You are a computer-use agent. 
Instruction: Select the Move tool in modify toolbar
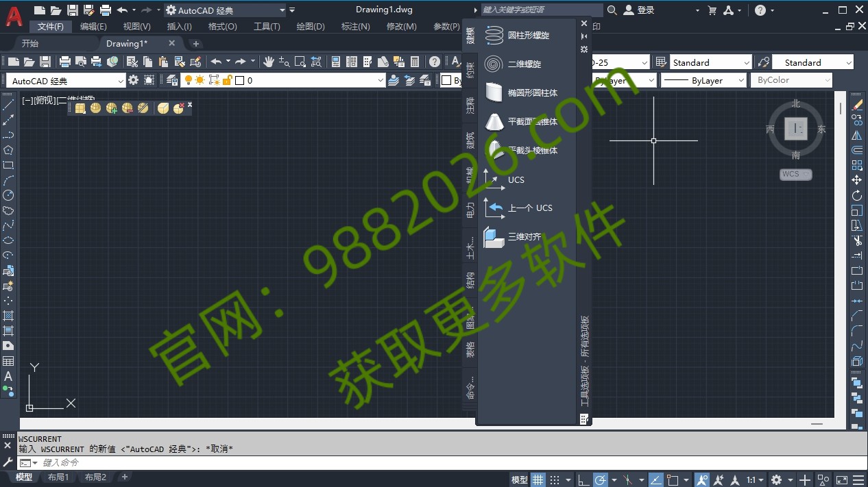pyautogui.click(x=857, y=180)
